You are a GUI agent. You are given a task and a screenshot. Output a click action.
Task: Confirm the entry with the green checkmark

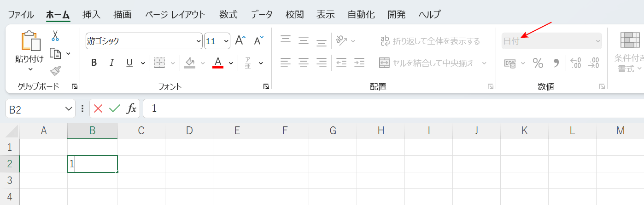click(114, 108)
